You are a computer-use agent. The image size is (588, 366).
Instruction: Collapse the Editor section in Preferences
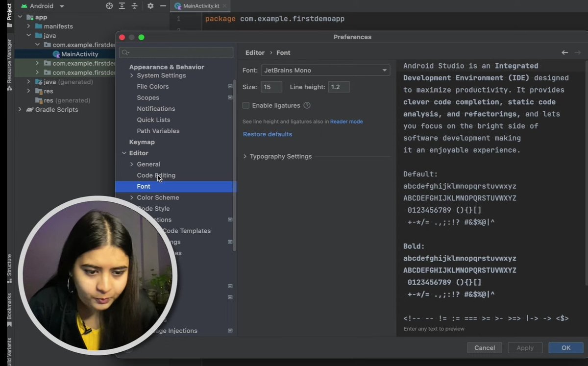[124, 153]
